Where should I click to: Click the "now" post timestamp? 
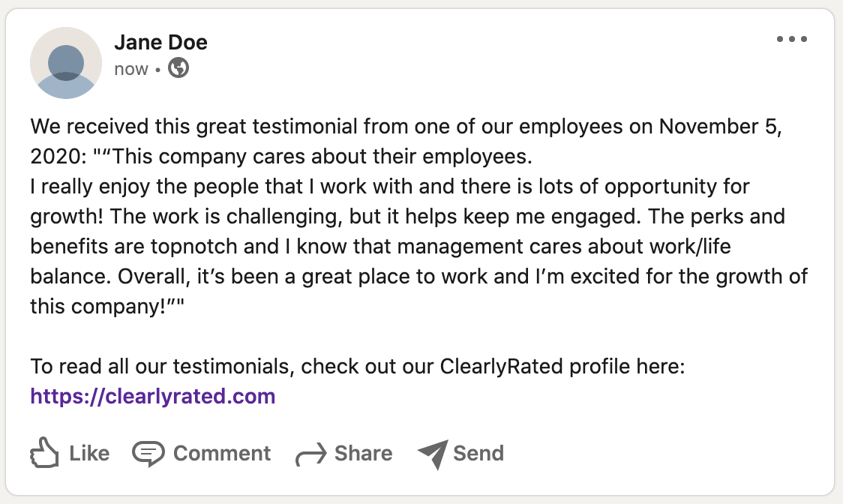coord(131,70)
